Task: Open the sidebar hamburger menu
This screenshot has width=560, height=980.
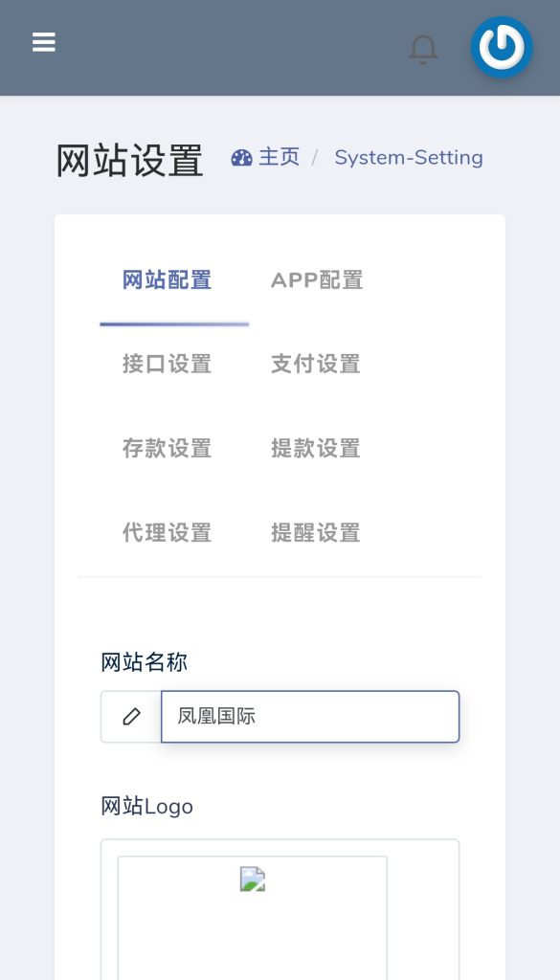Action: click(x=43, y=42)
